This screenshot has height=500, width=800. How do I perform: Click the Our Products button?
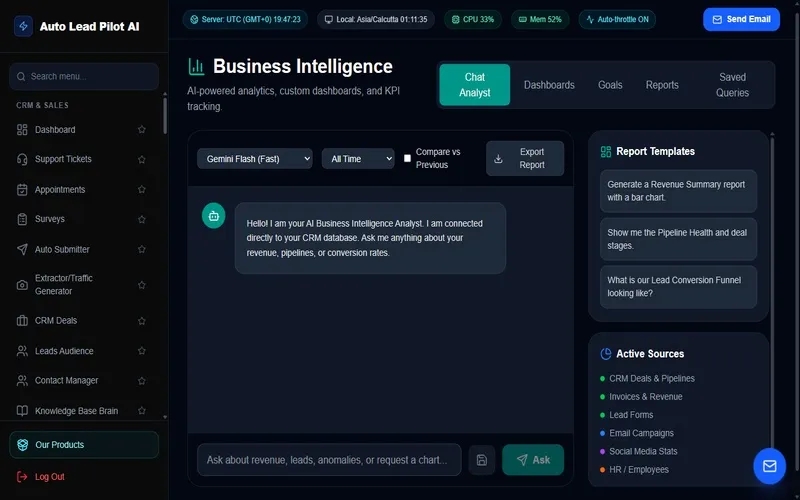click(84, 445)
